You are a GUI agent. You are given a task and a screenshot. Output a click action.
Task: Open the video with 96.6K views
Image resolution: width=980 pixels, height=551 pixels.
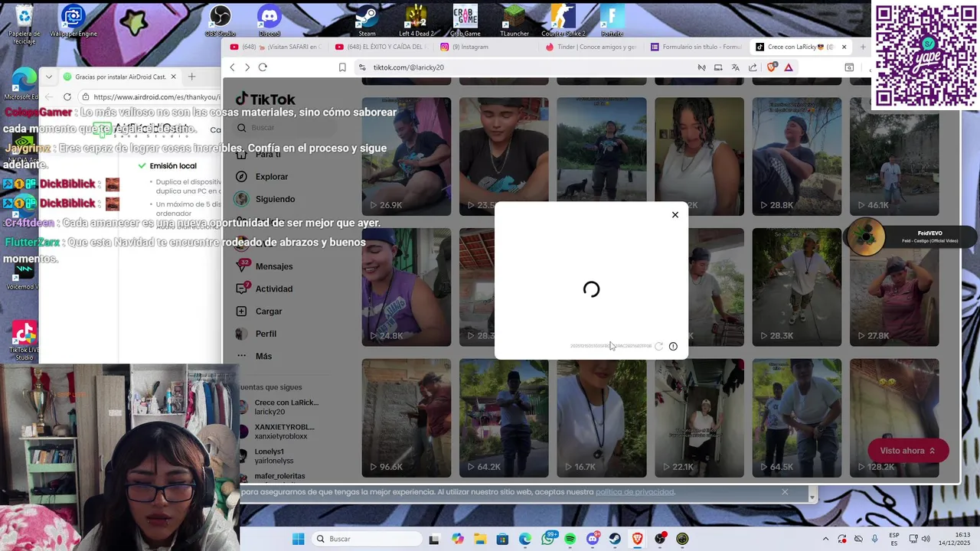pos(407,418)
